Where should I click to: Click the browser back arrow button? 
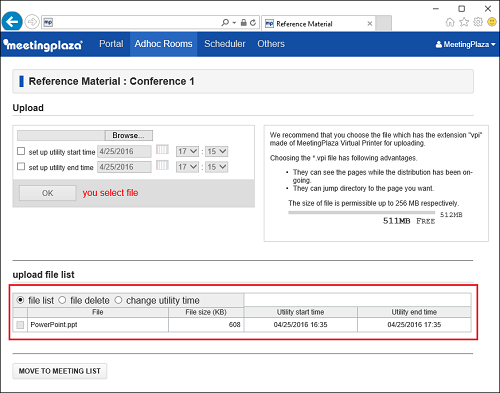tap(12, 22)
